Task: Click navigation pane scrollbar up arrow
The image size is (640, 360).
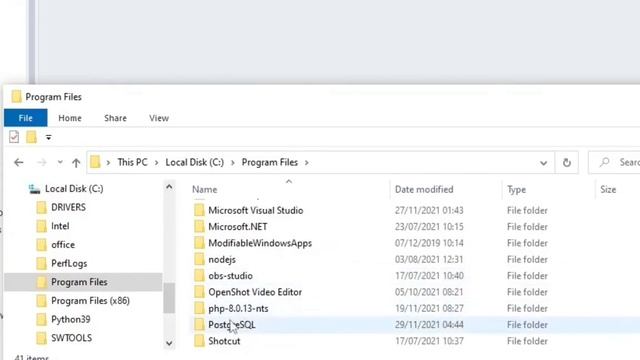Action: (169, 187)
